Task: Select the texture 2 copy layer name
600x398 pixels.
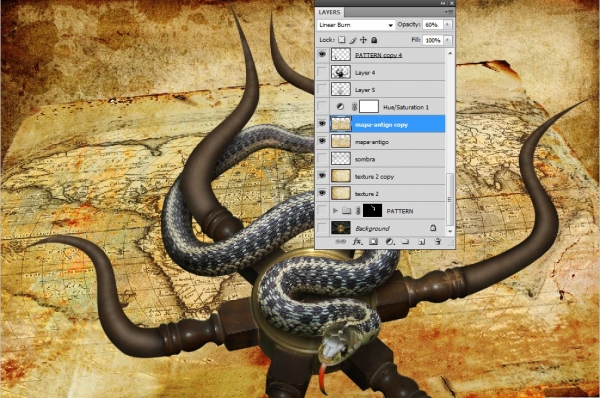Action: (x=374, y=176)
